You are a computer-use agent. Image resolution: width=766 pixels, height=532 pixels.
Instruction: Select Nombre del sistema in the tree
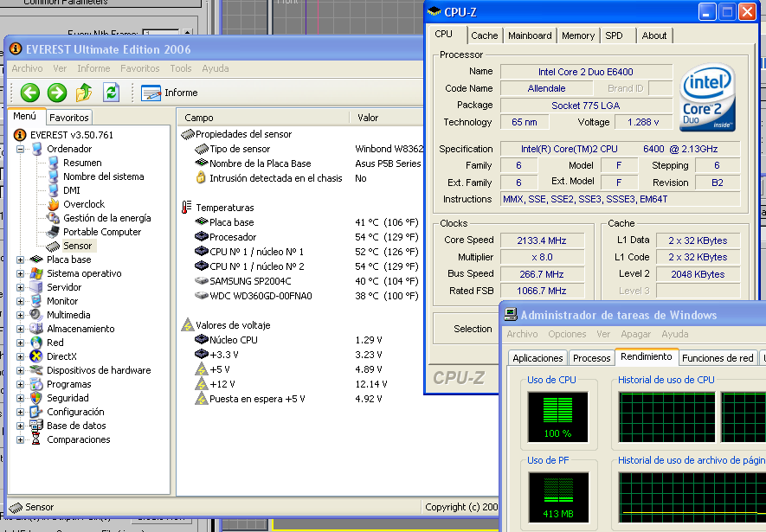104,176
